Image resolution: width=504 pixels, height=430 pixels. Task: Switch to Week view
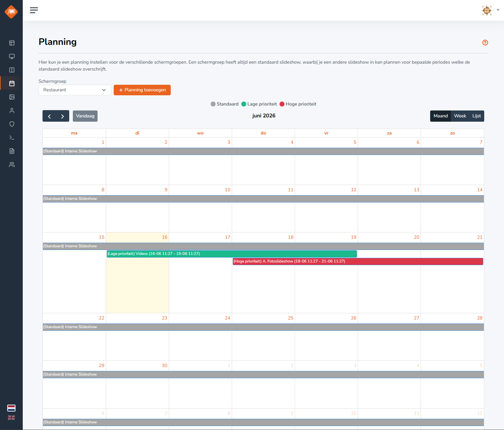460,116
